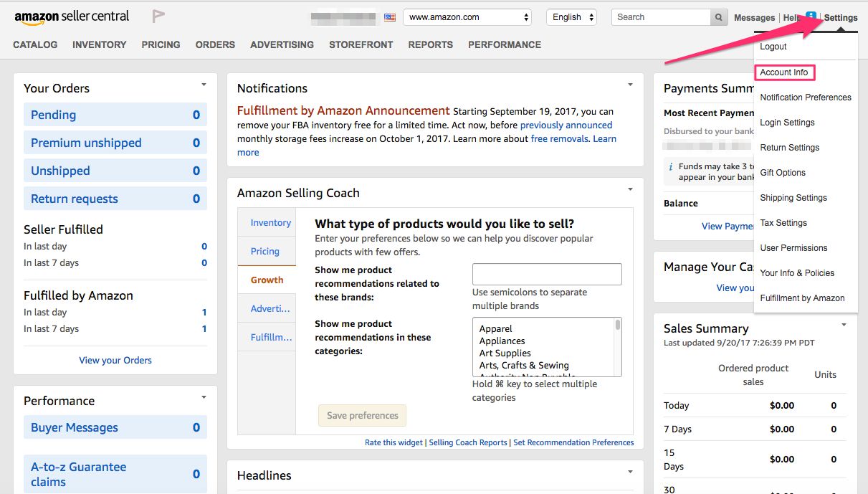Screen dimensions: 868x494
Task: Open Pending orders
Action: tap(115, 115)
